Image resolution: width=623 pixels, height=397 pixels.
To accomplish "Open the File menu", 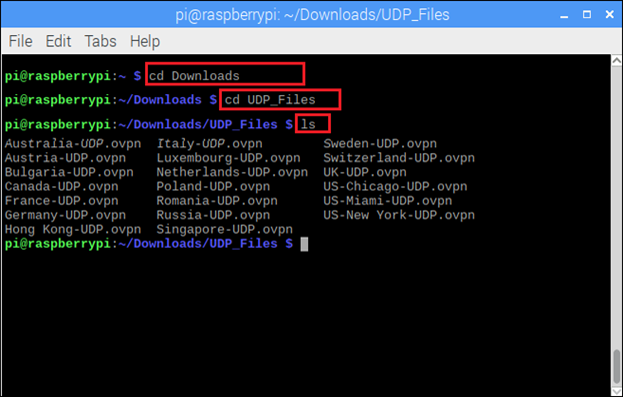I will point(20,41).
